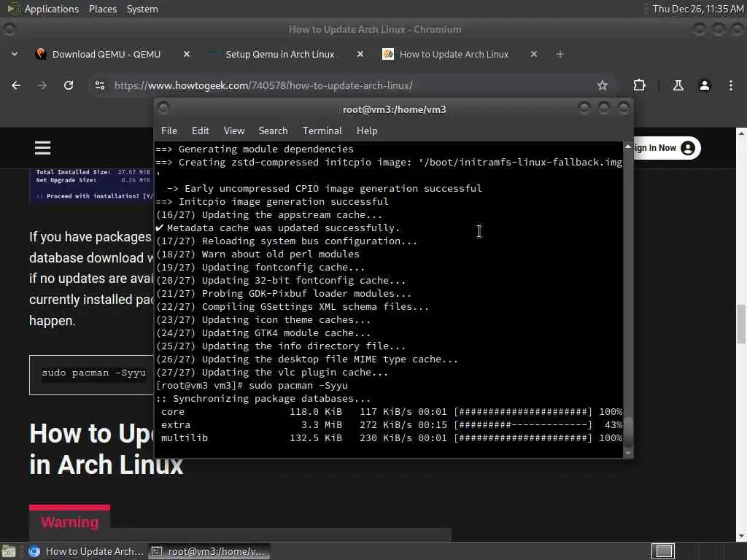
Task: Open Chromium three-dot menu
Action: [x=731, y=85]
